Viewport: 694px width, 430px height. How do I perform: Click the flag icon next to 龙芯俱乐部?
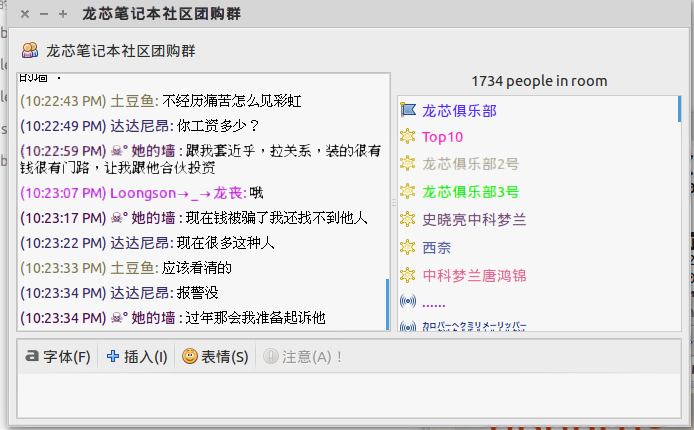point(408,110)
